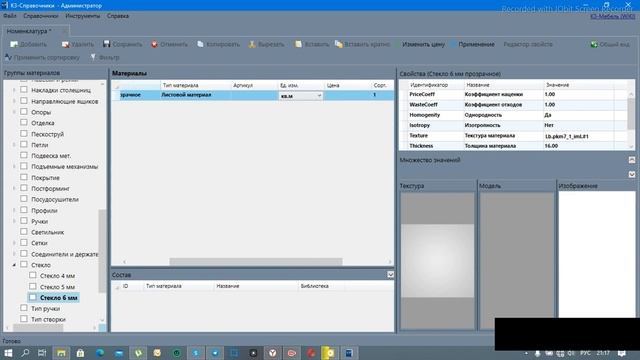Open the Справочники menu
Screen dimensions: 640x360
click(41, 16)
